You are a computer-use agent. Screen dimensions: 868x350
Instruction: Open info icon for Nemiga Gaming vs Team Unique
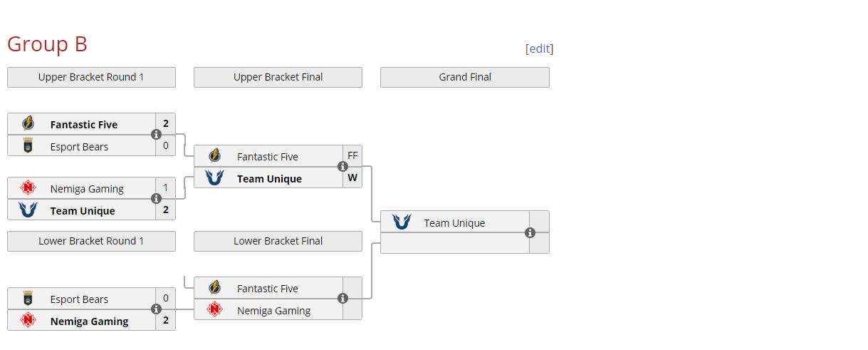156,199
